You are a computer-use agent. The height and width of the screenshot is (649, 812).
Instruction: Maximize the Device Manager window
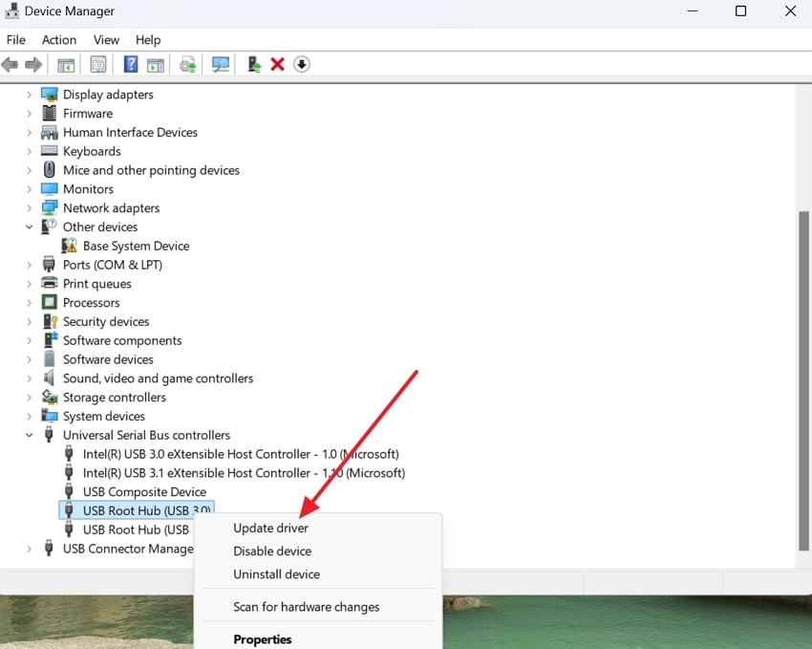[740, 11]
